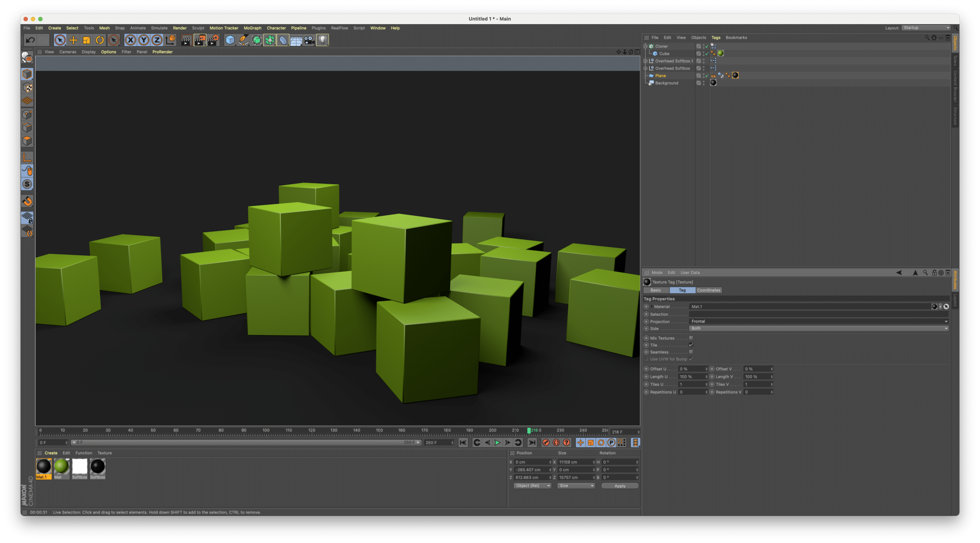Open the MoGraph menu
The image size is (980, 543).
click(252, 28)
